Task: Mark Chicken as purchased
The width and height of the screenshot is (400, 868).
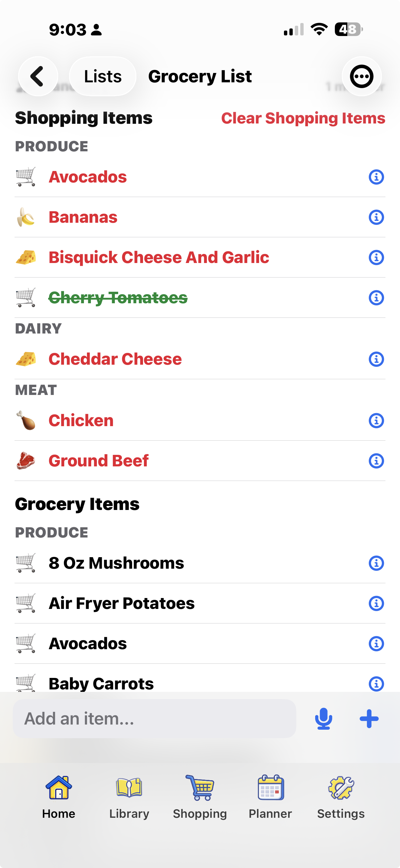Action: coord(81,420)
